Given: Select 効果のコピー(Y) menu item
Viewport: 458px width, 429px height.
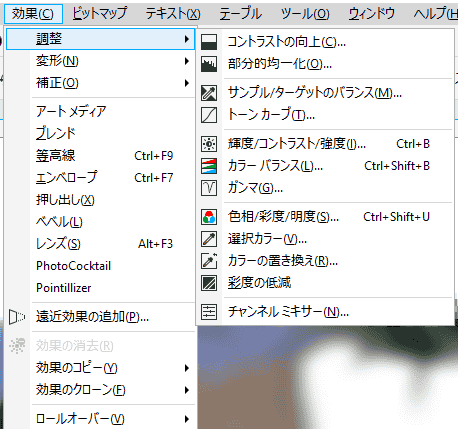Looking at the screenshot, I should [100, 368].
